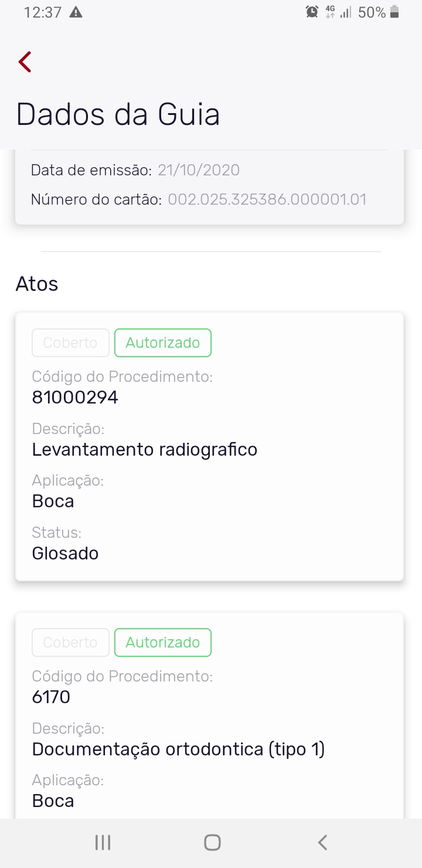Tap the 4G signal status icon
The image size is (422, 868).
[x=331, y=12]
